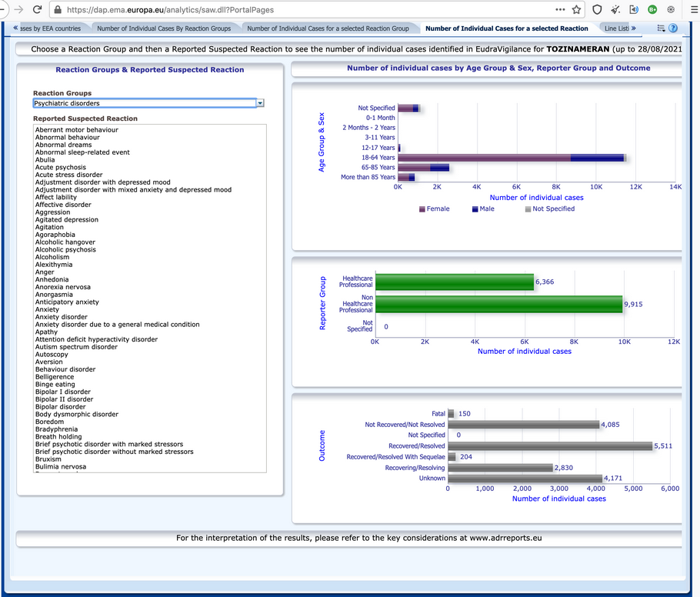Select 'Bipolar II disorder' in the list
The width and height of the screenshot is (700, 597).
65,399
